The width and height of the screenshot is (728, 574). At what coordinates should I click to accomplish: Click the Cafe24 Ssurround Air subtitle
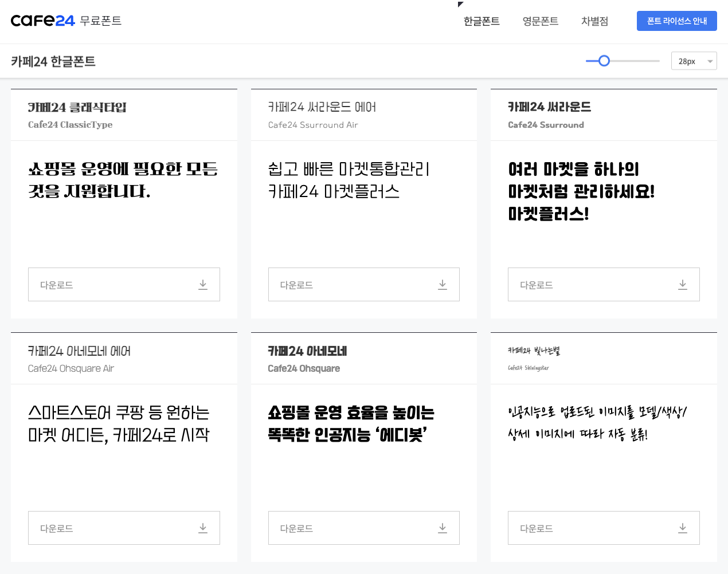(313, 125)
